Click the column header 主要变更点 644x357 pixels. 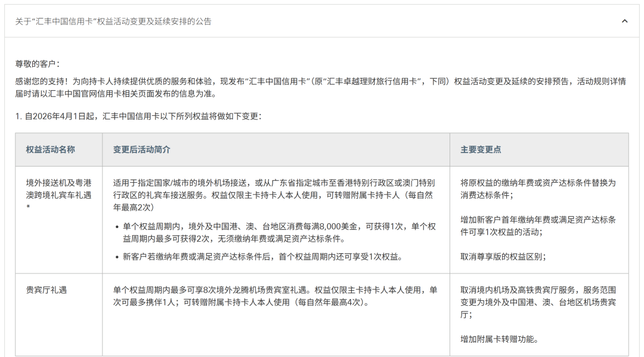click(481, 150)
